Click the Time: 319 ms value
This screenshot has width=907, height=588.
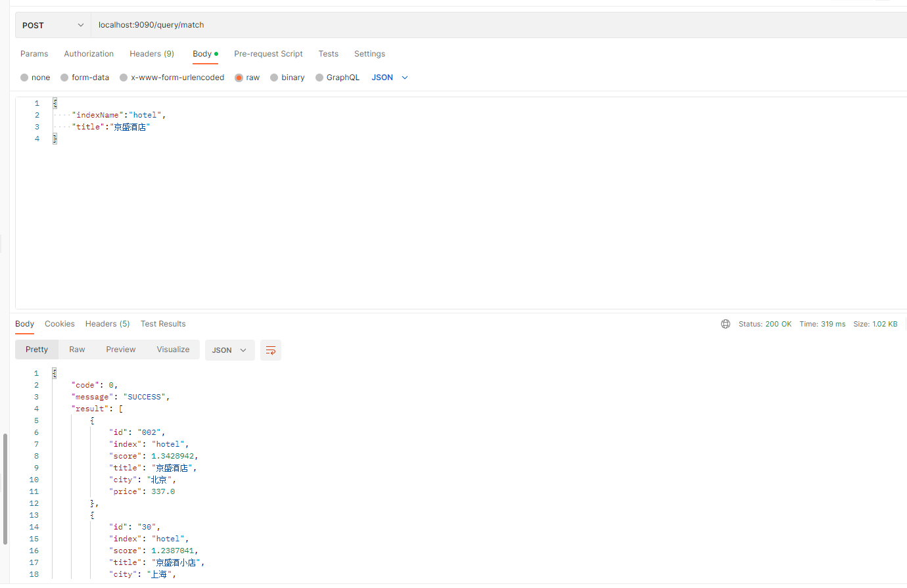click(x=822, y=324)
